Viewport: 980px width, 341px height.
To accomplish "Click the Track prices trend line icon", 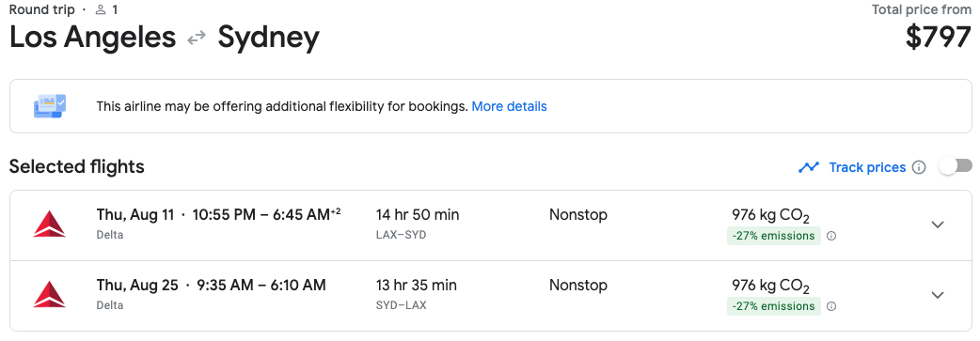I will 809,167.
